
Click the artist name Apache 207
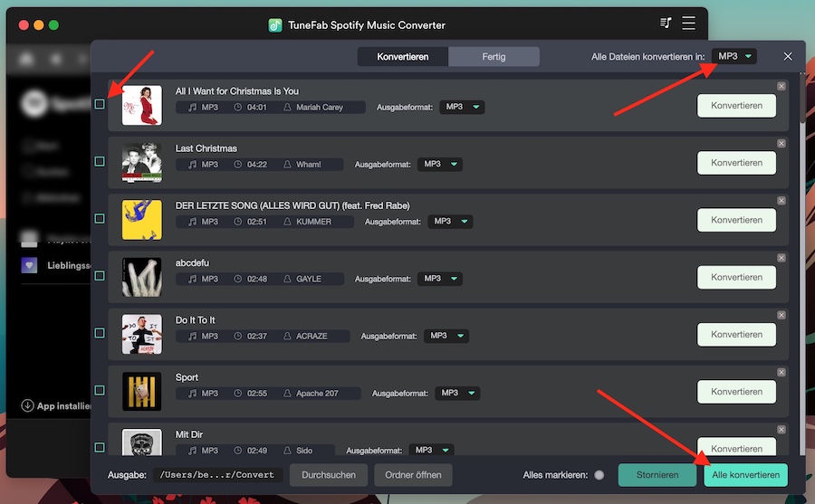pyautogui.click(x=317, y=394)
